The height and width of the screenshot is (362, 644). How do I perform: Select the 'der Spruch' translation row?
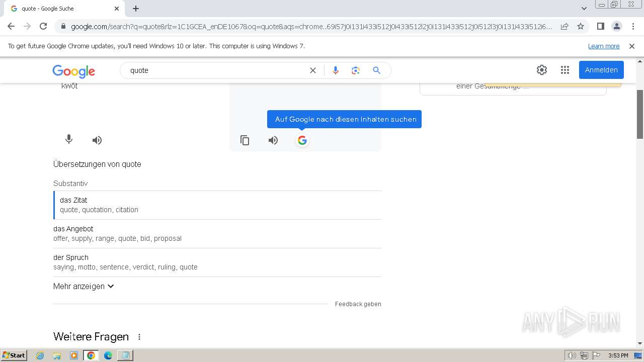217,262
